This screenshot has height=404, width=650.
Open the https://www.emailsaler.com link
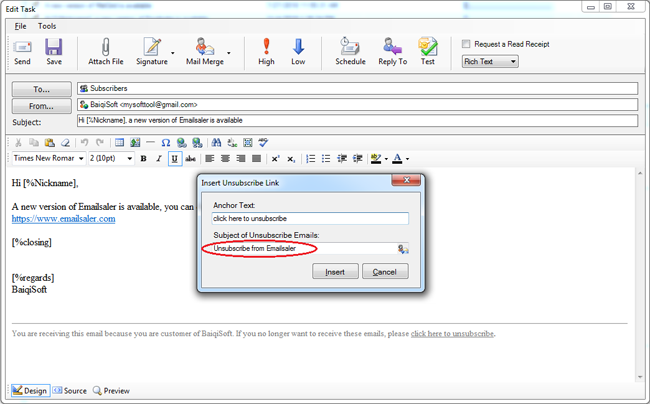click(x=63, y=219)
